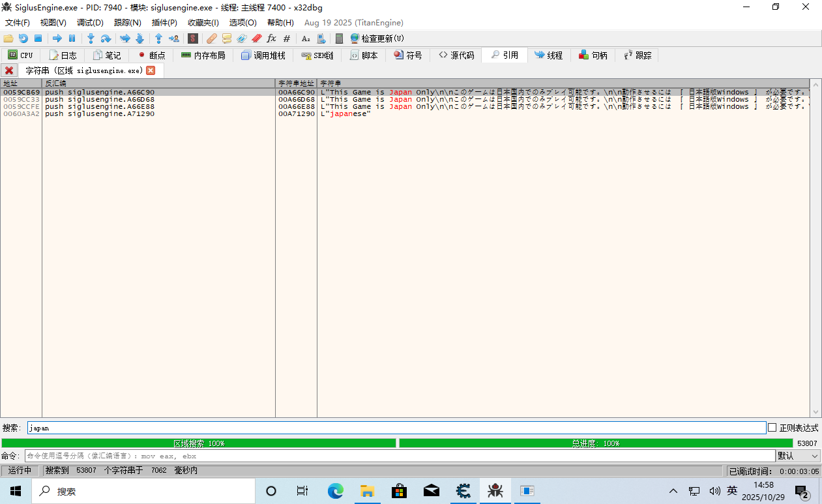Image resolution: width=822 pixels, height=504 pixels.
Task: Select the row with L"japanese" string
Action: (x=196, y=114)
